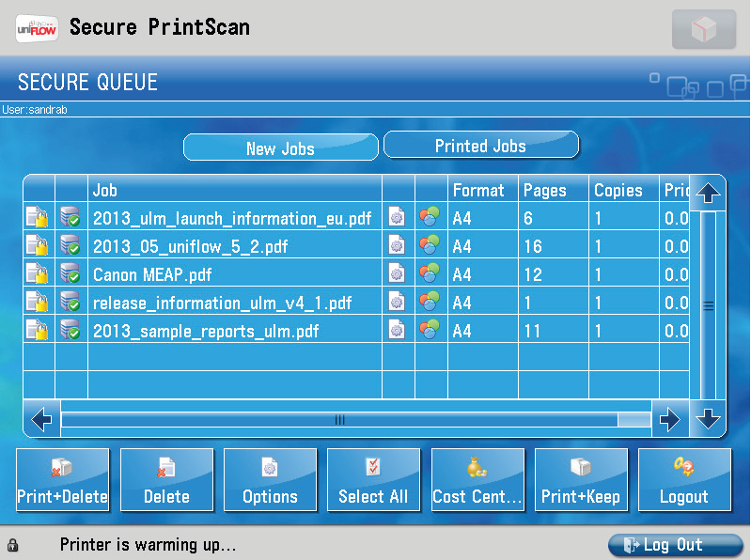Click the scroll down arrow of job list
751x560 pixels.
pos(708,419)
